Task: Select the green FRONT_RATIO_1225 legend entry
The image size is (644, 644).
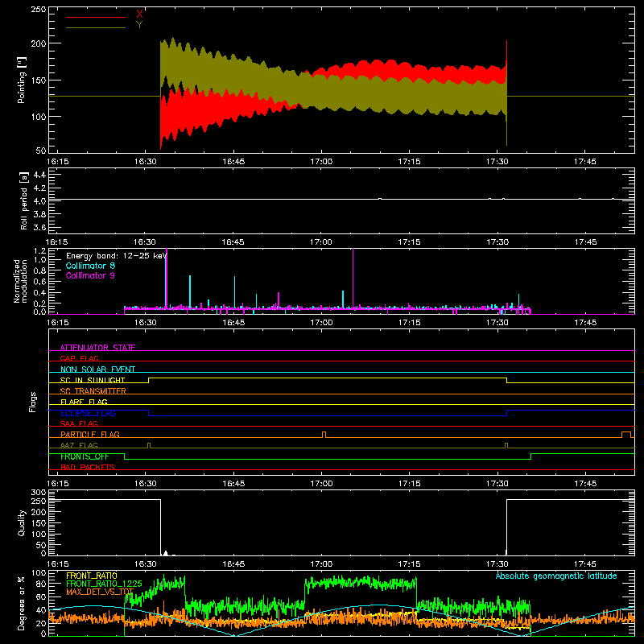Action: [104, 584]
